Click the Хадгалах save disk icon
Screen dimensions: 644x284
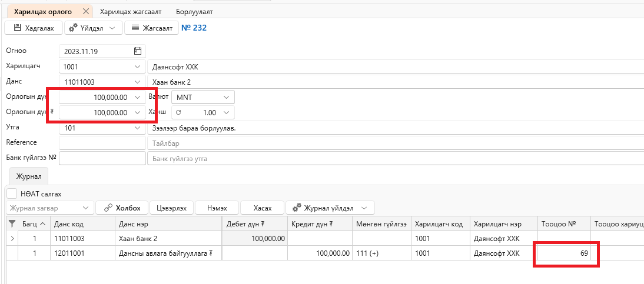click(x=17, y=28)
